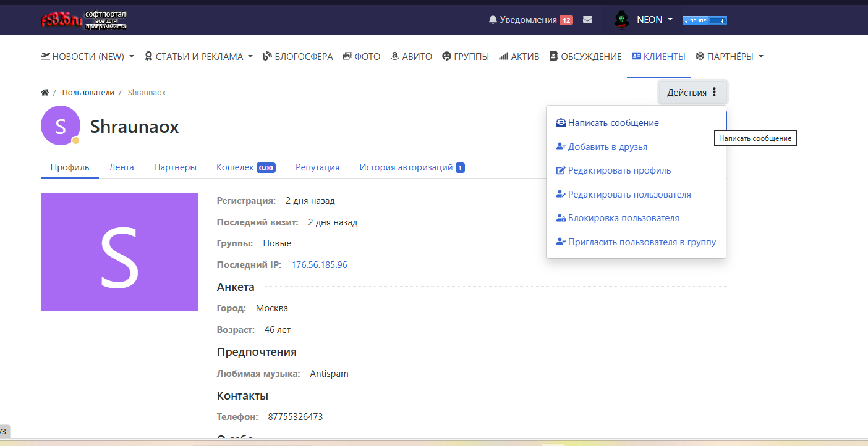The width and height of the screenshot is (868, 446).
Task: Open the Обсуждение section
Action: 585,56
